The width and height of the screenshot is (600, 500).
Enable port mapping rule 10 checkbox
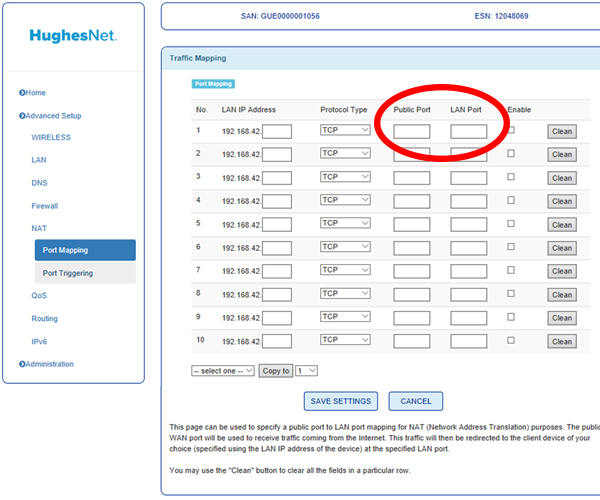pos(511,340)
